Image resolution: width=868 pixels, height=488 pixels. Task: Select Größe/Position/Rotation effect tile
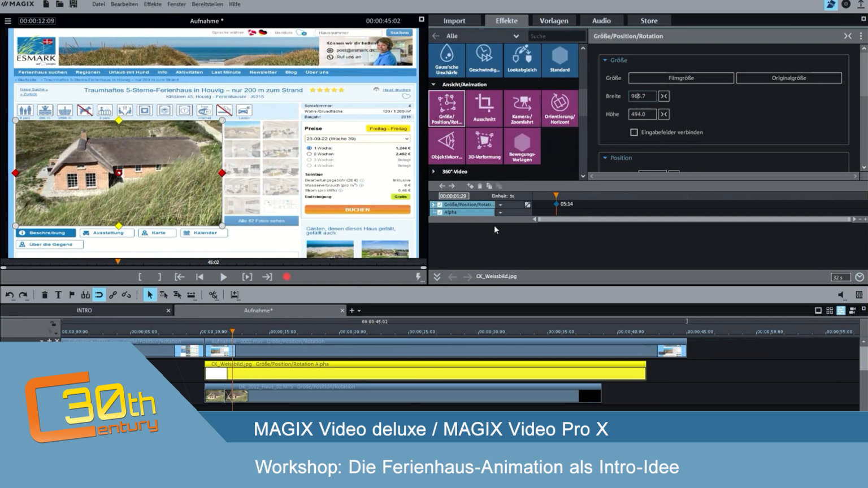click(x=446, y=108)
